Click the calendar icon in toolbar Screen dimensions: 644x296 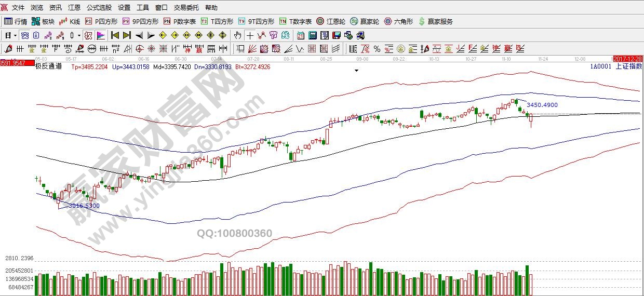[300, 35]
